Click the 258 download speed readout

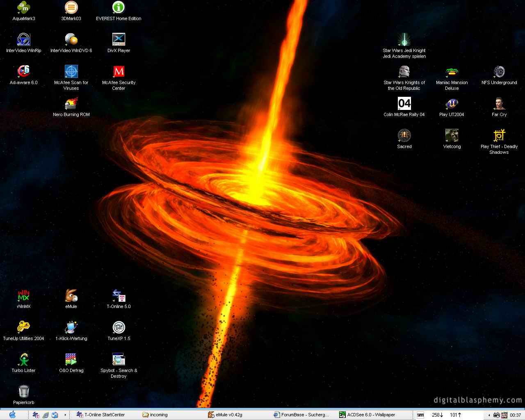pyautogui.click(x=438, y=415)
